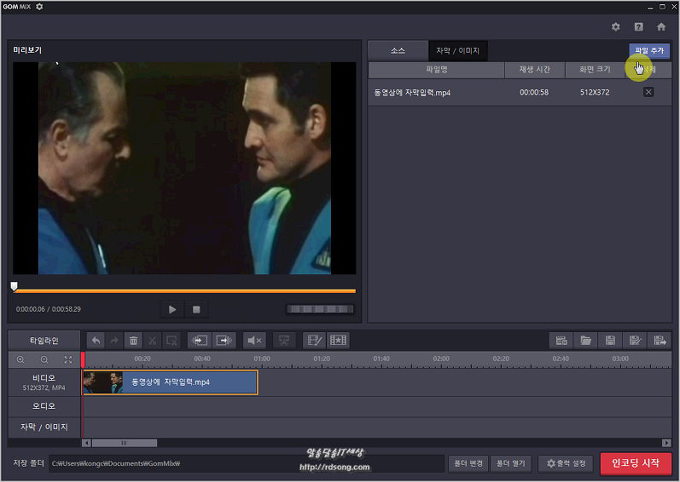The height and width of the screenshot is (482, 680).
Task: Open project folder icon in timeline toolbar
Action: tap(586, 341)
